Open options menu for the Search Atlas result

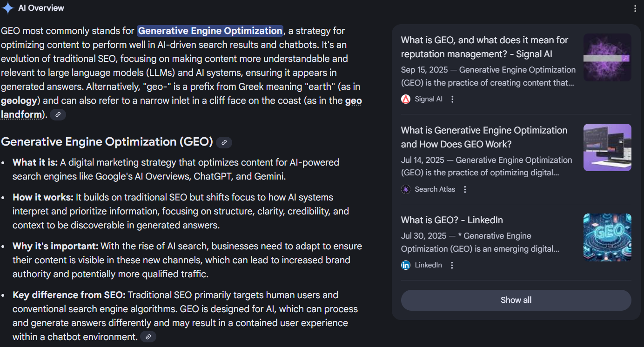[465, 189]
